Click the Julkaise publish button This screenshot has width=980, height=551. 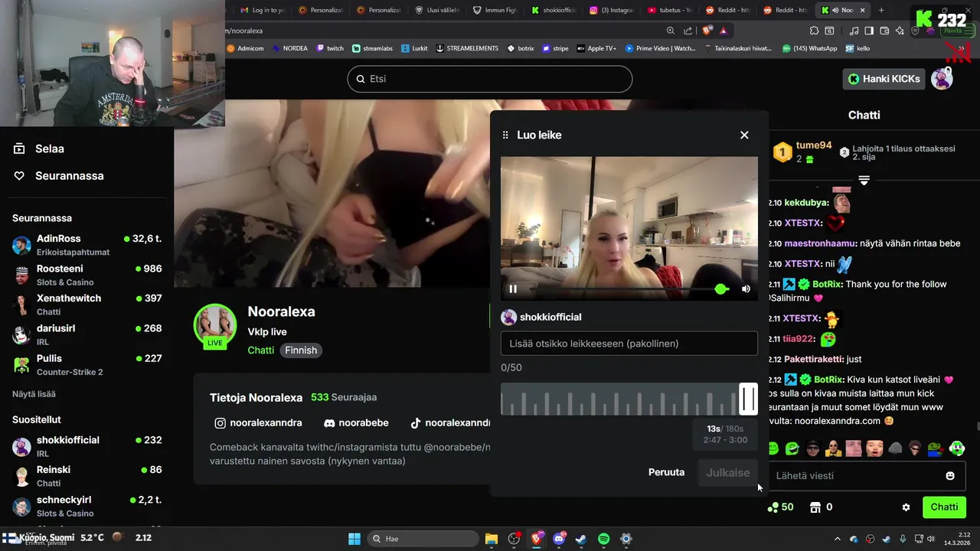[727, 472]
